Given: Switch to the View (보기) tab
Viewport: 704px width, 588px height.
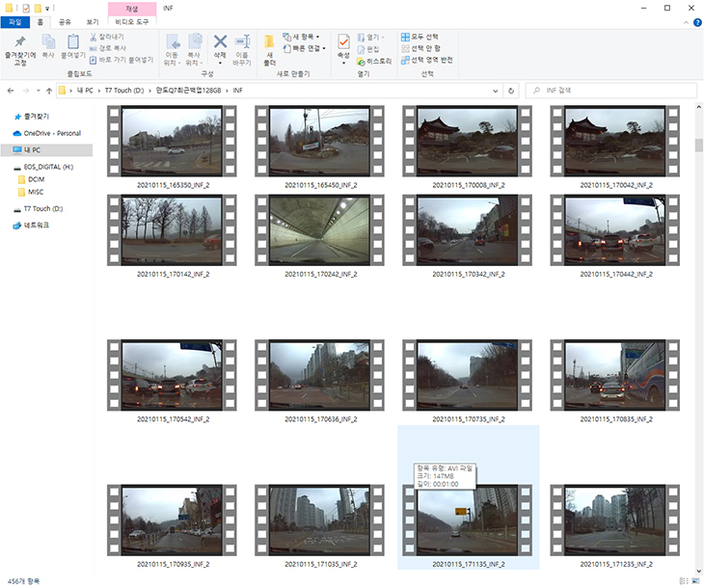Looking at the screenshot, I should [x=93, y=22].
